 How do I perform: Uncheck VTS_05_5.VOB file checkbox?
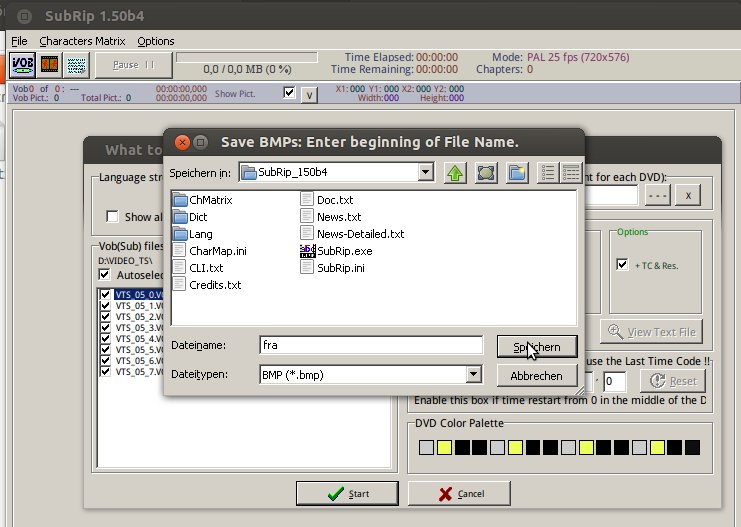pyautogui.click(x=105, y=350)
